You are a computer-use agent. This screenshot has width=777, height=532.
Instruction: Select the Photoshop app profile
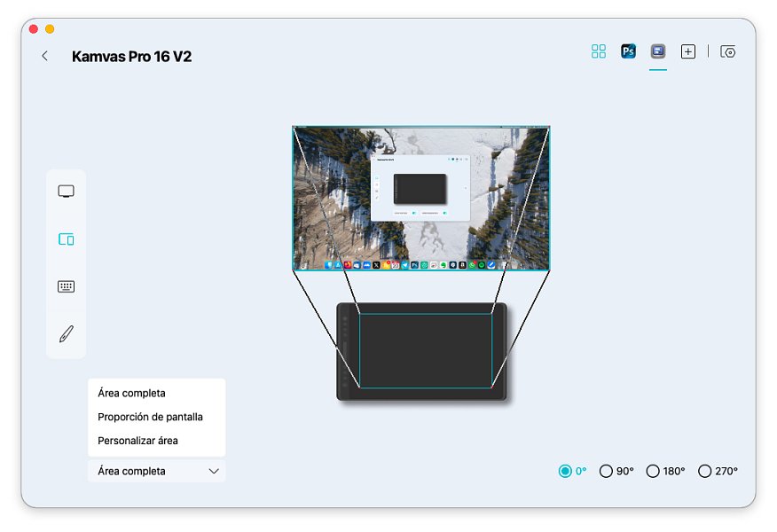628,51
